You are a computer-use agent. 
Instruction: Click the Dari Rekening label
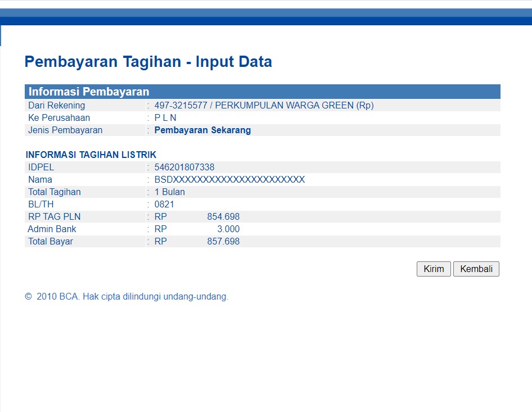pos(57,106)
